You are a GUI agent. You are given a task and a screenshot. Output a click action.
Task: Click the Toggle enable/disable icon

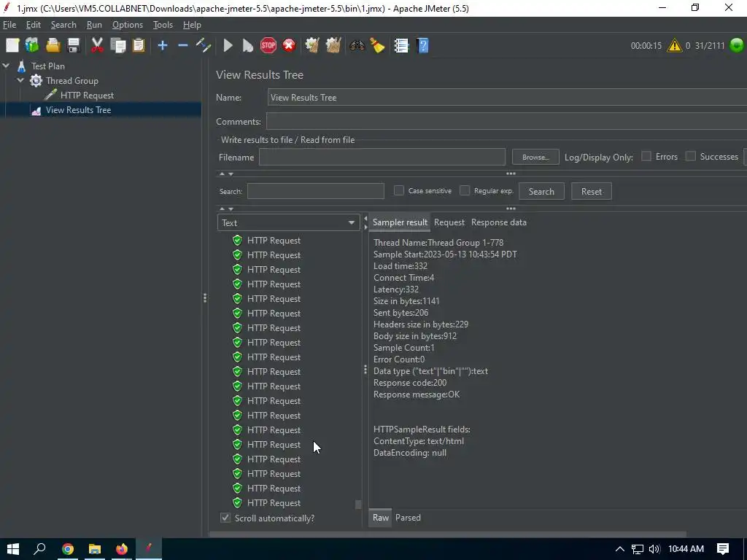[204, 46]
